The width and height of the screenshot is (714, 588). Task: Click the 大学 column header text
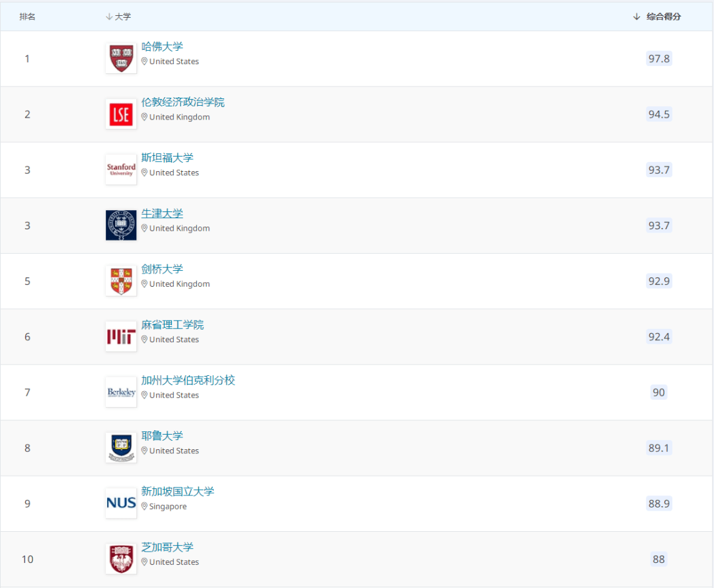pyautogui.click(x=123, y=17)
